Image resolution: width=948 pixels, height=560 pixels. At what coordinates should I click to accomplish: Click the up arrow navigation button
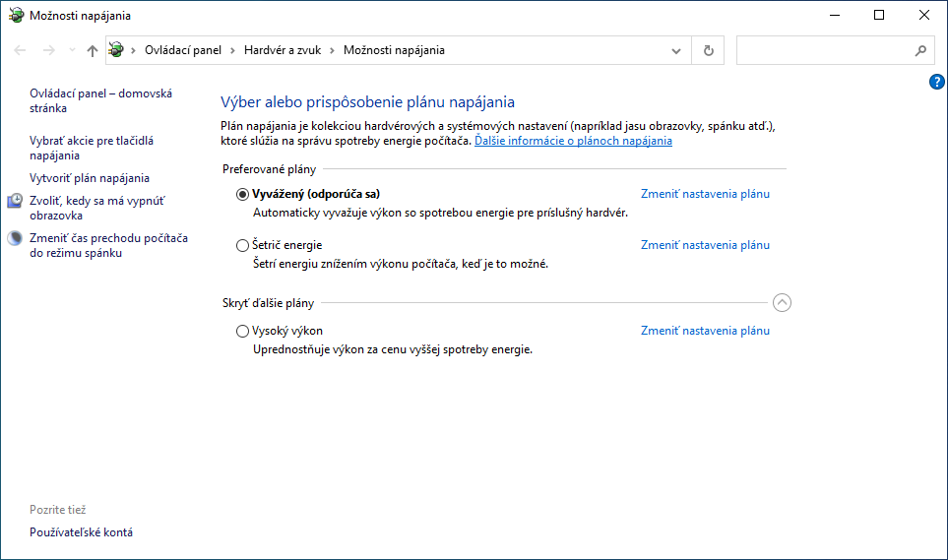click(93, 50)
